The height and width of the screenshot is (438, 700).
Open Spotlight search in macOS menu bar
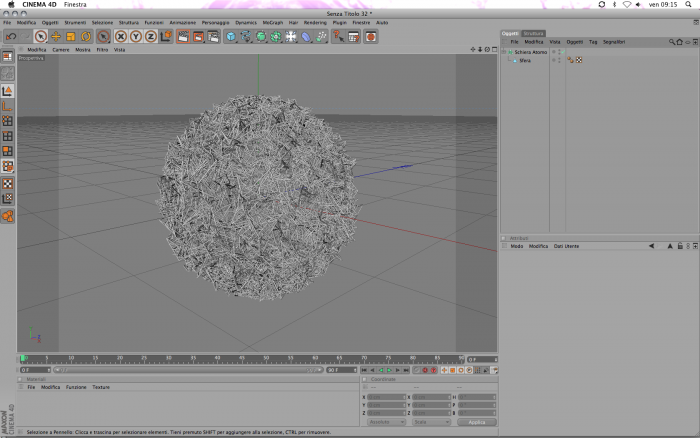pos(688,4)
